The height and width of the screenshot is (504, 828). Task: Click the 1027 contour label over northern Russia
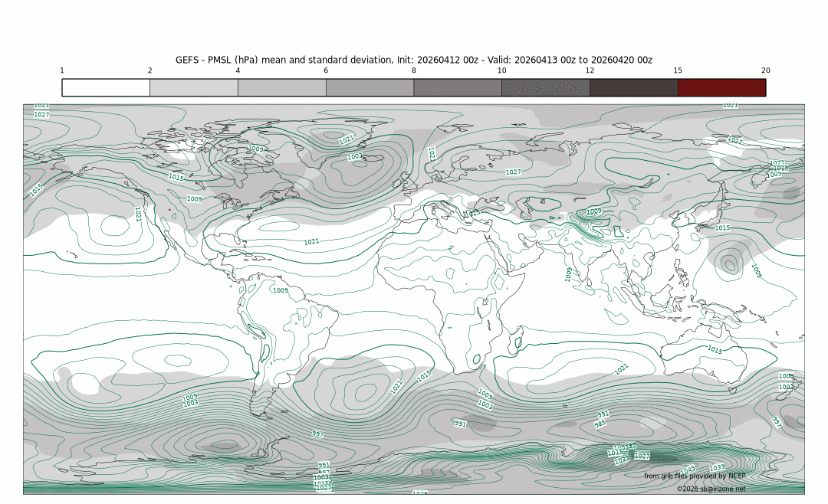[513, 172]
